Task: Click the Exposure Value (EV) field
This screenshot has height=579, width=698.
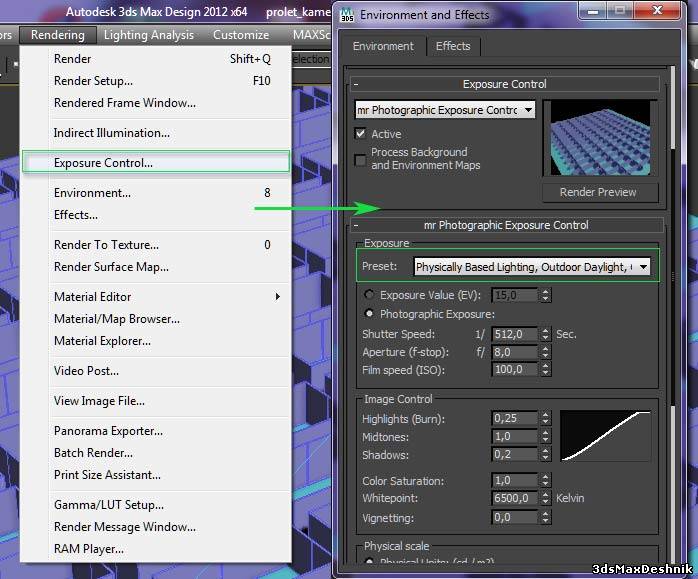Action: (515, 295)
